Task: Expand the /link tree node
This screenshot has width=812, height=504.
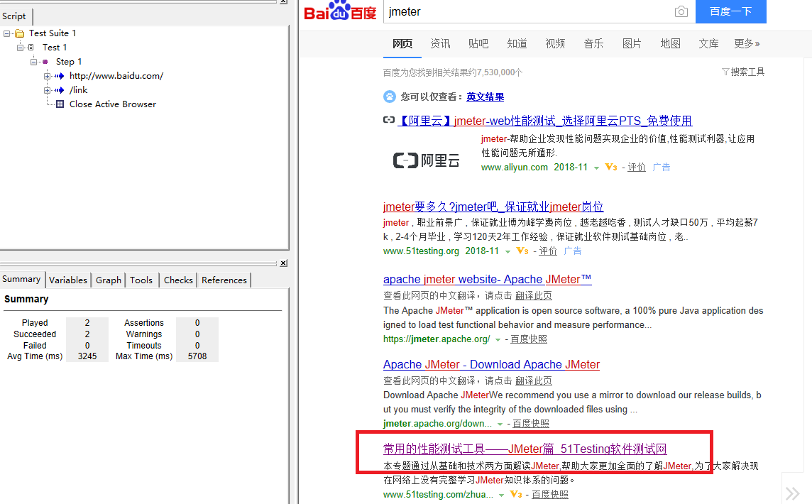Action: 47,90
